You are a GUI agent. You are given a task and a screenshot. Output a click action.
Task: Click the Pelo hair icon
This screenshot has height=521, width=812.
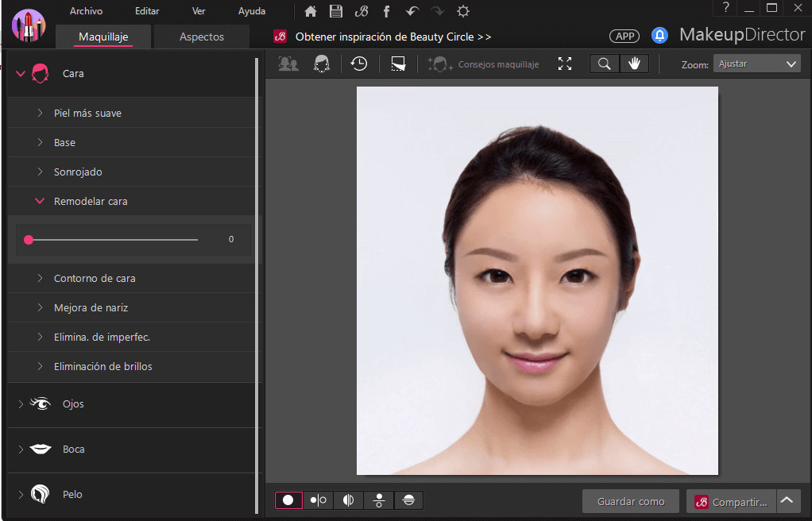coord(40,494)
